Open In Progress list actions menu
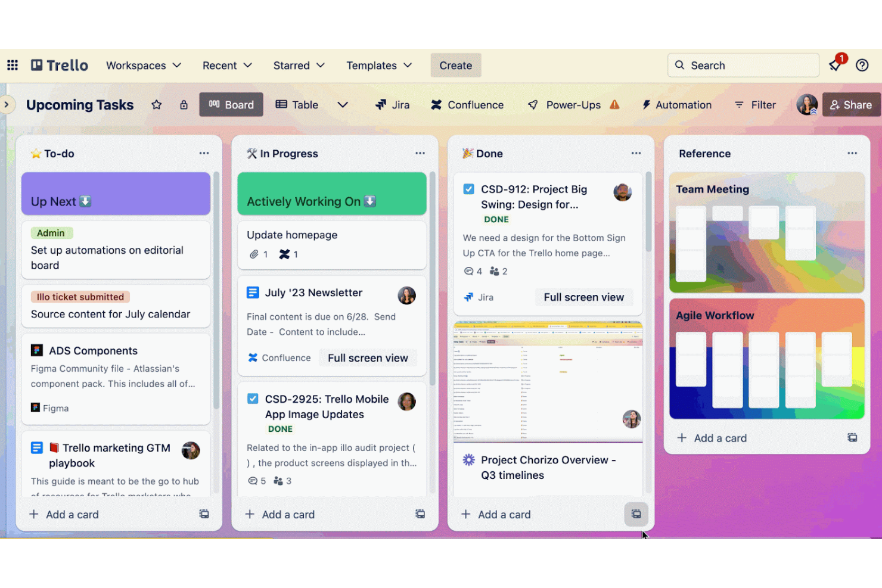The height and width of the screenshot is (588, 882). pyautogui.click(x=420, y=153)
